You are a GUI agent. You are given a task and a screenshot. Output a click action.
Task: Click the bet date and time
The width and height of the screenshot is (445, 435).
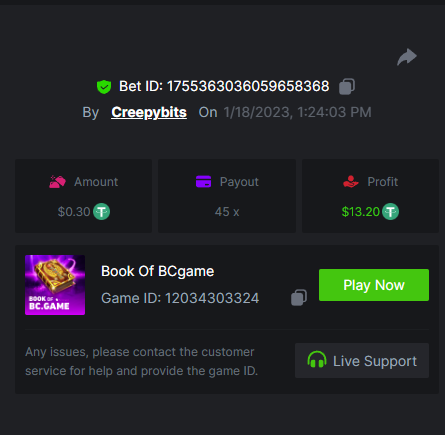point(297,112)
